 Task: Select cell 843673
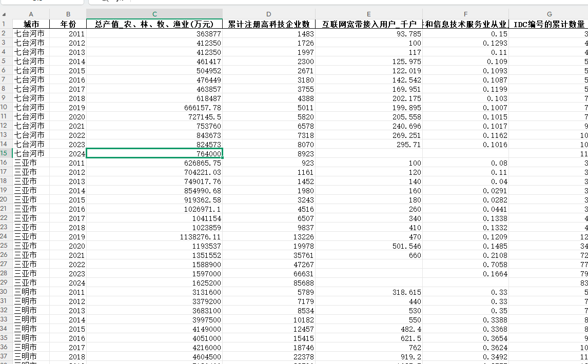(x=154, y=135)
